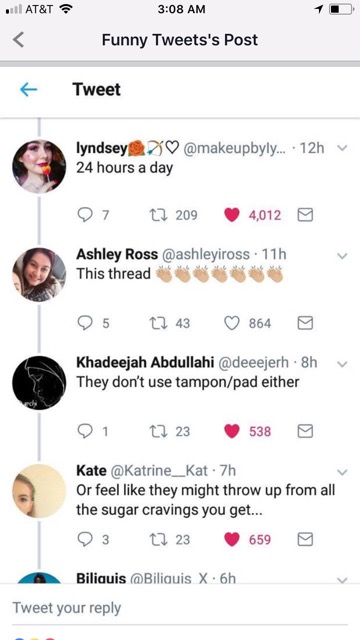360x640 pixels.
Task: Expand options chevron on lyndsey's tweet
Action: click(342, 149)
